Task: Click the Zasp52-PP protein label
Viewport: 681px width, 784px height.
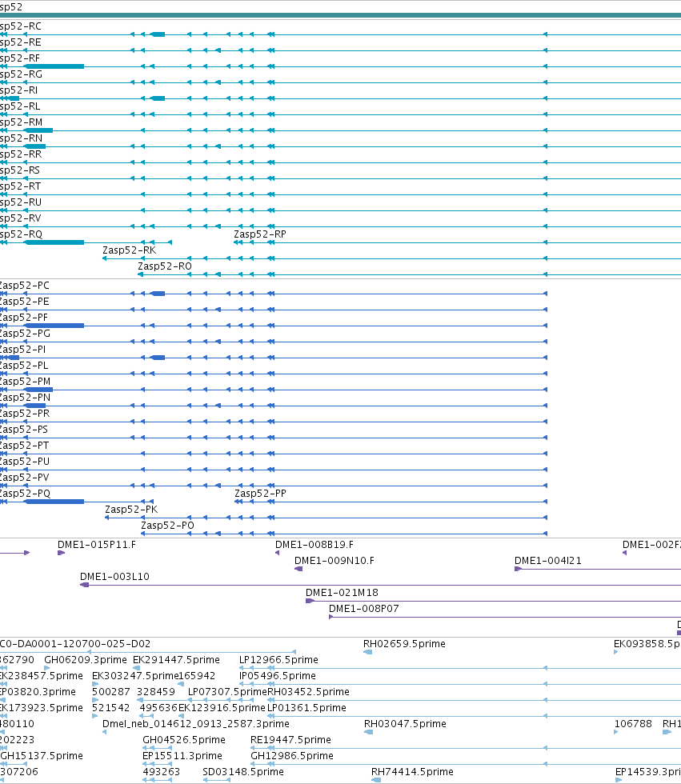Action: 261,493
